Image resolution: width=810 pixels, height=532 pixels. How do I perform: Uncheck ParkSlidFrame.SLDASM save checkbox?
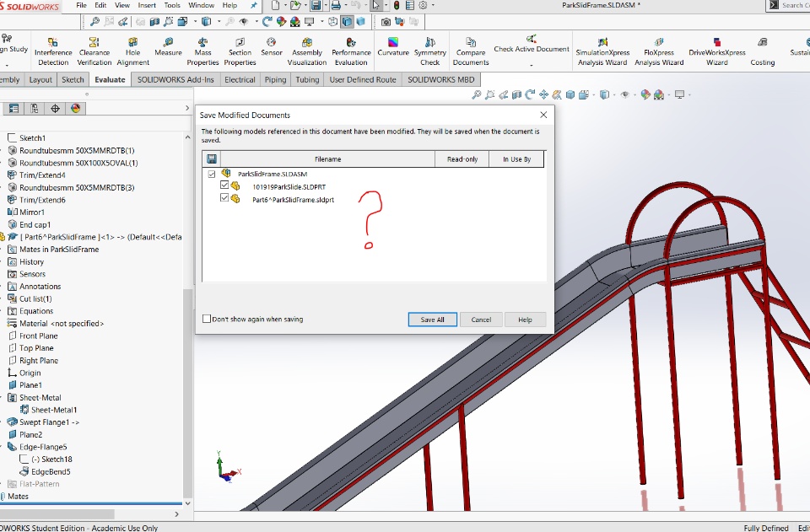(212, 174)
